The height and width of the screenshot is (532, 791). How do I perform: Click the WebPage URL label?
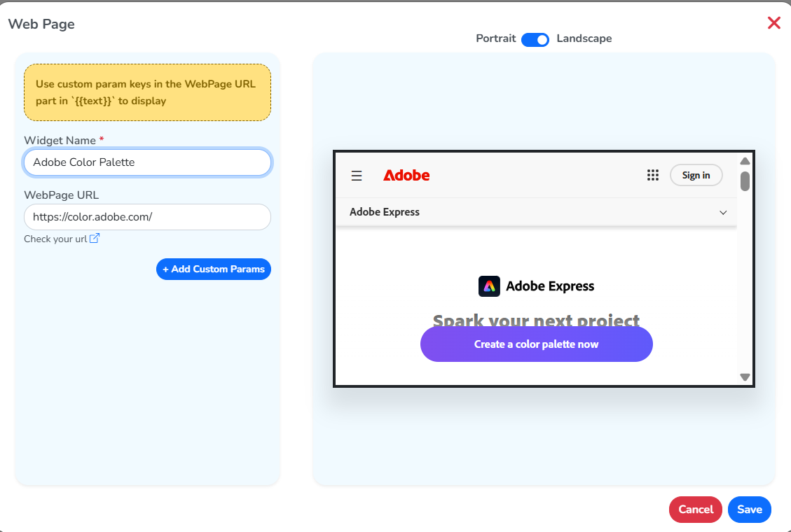pyautogui.click(x=62, y=195)
